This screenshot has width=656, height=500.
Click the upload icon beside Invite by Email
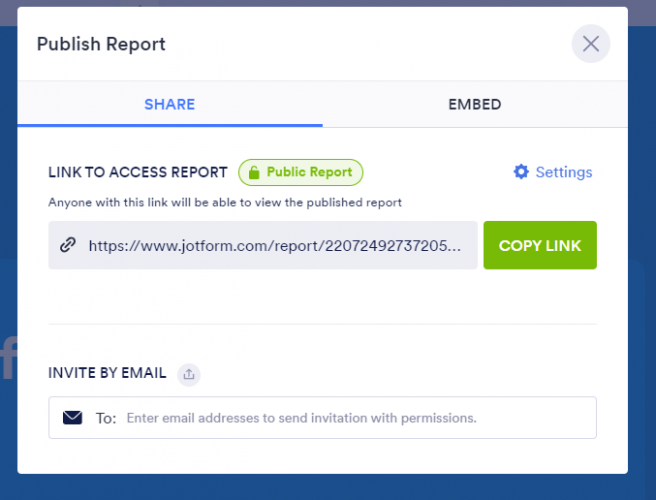pos(189,374)
